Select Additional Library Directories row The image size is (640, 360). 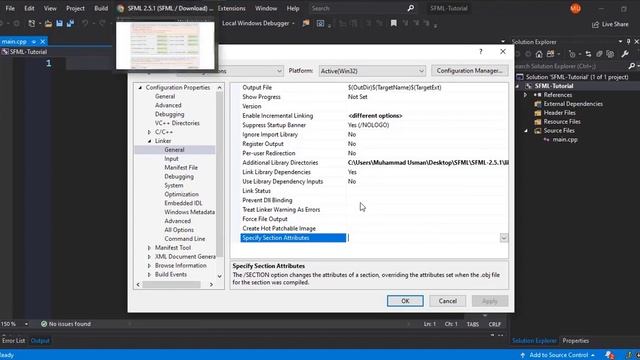point(375,163)
